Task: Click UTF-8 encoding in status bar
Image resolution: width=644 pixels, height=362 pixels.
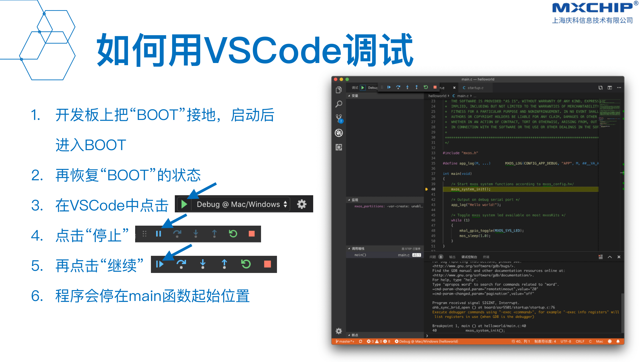Action: 566,341
